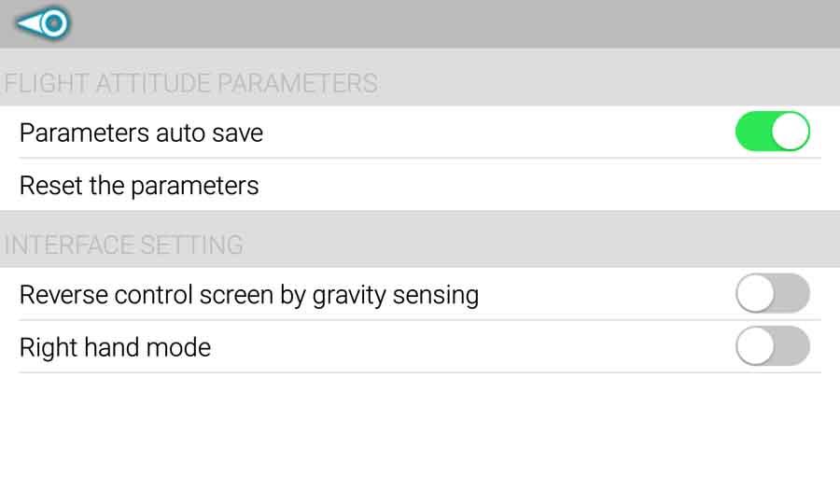
Task: Tap the back arrow icon
Action: pyautogui.click(x=43, y=23)
